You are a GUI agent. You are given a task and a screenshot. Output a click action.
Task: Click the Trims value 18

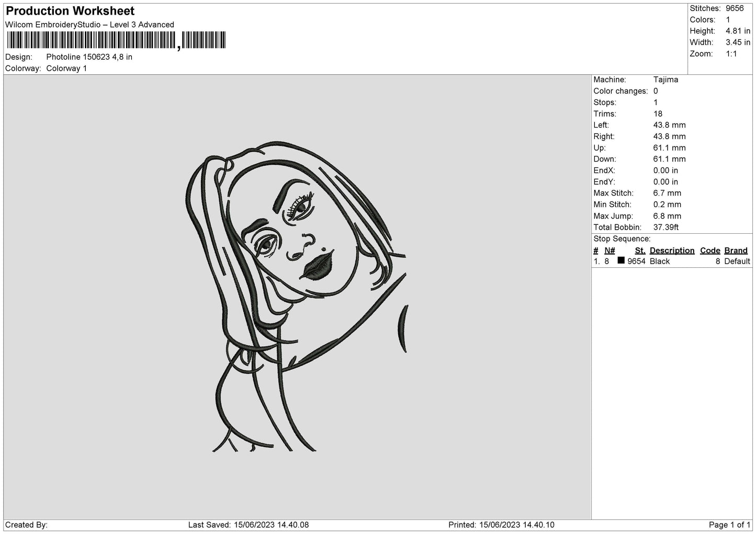point(658,114)
